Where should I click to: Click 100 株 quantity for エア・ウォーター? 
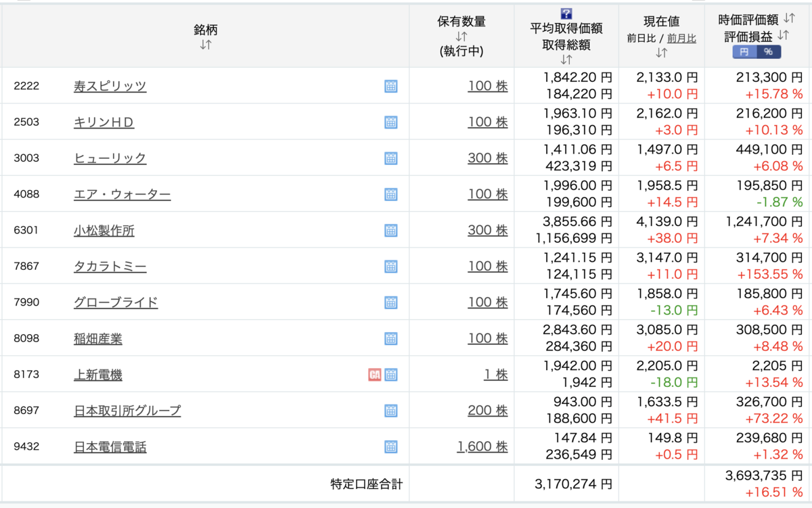(x=487, y=194)
